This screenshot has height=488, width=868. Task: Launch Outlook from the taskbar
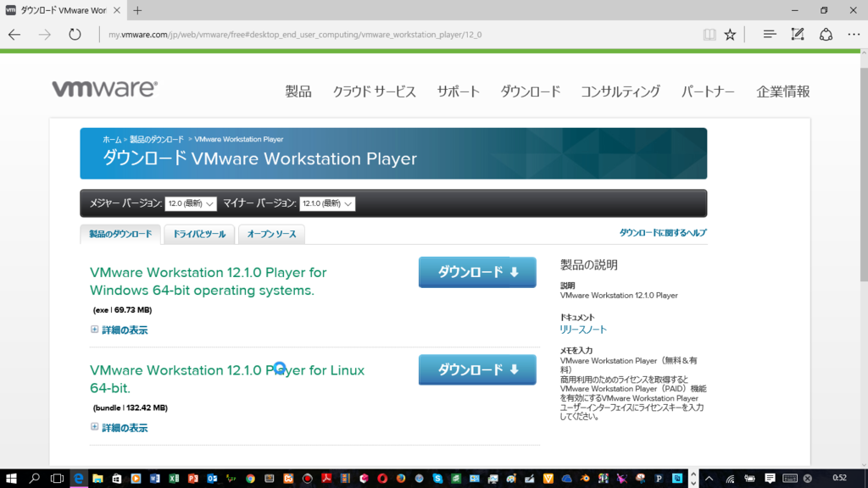212,479
